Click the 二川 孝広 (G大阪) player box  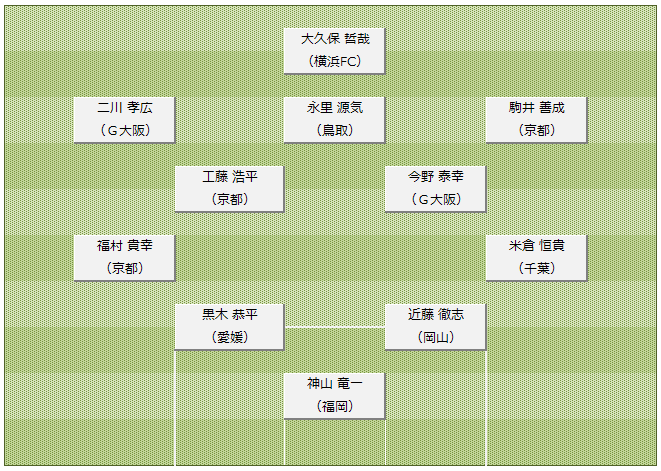pyautogui.click(x=124, y=120)
